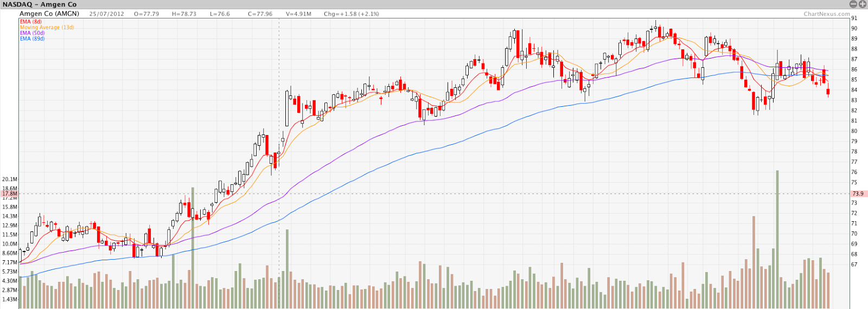Click the low price L=76.6
Screen dimensions: 868x309
[x=220, y=14]
